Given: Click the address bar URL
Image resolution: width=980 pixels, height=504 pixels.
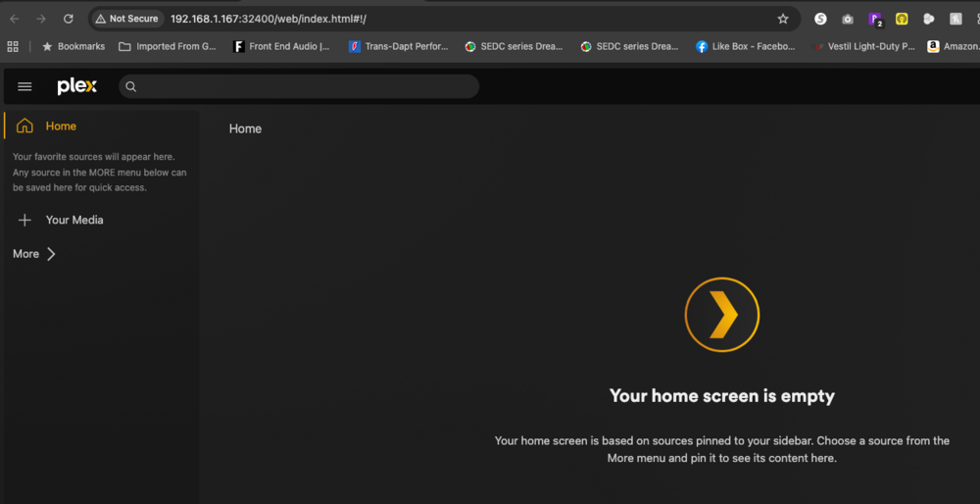Looking at the screenshot, I should pyautogui.click(x=269, y=19).
